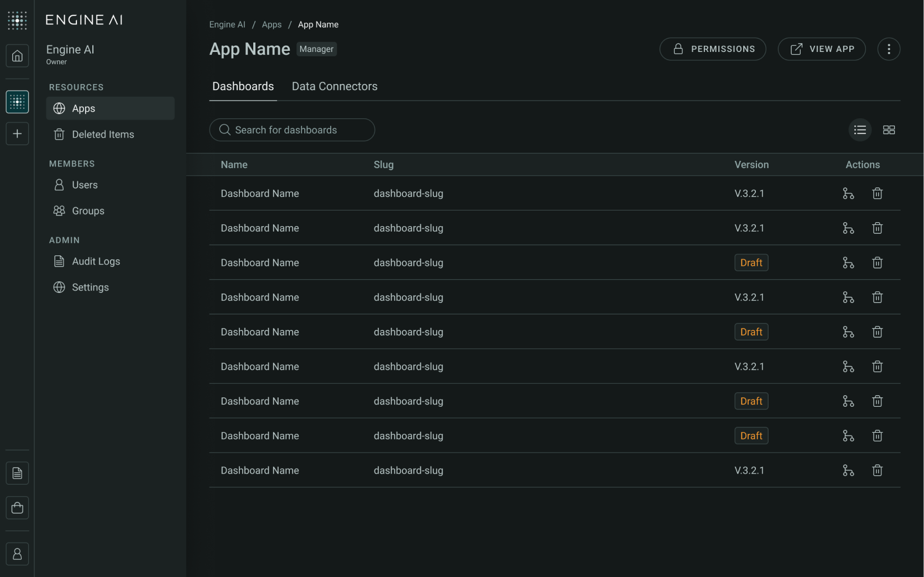Image resolution: width=924 pixels, height=577 pixels.
Task: Click trash icon in third row (first Draft)
Action: pyautogui.click(x=877, y=263)
